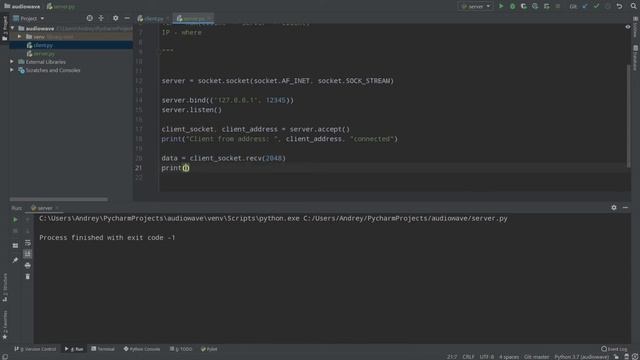The width and height of the screenshot is (640, 360).
Task: Expand the venv folder
Action: pyautogui.click(x=19, y=37)
